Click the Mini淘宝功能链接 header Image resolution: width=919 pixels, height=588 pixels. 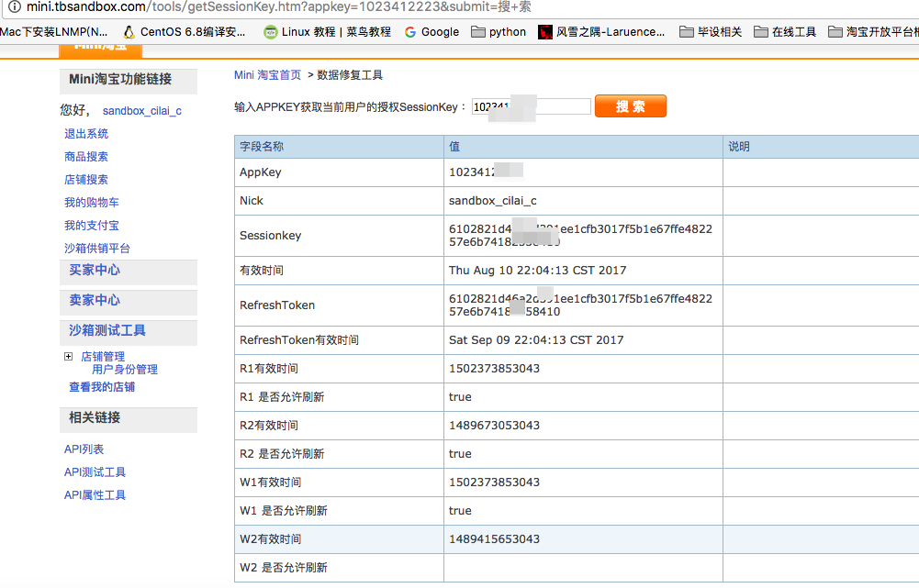coord(129,80)
